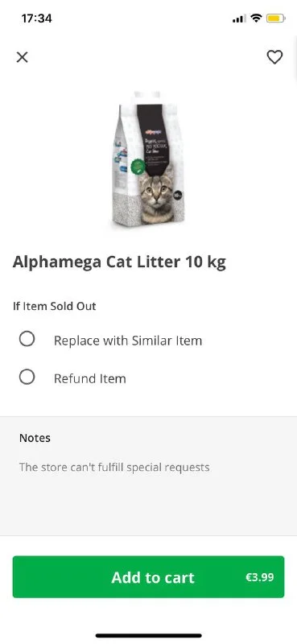
Task: Add to cart button
Action: (148, 576)
